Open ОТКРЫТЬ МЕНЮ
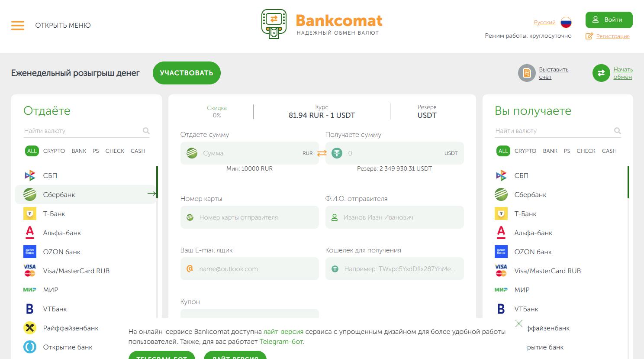This screenshot has height=359, width=644. [64, 26]
